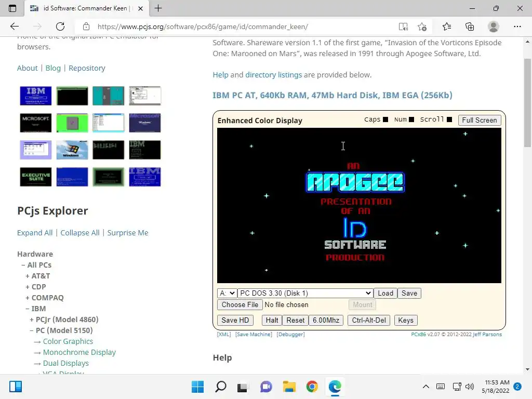
Task: Open volume speaker tray icon
Action: point(470,387)
